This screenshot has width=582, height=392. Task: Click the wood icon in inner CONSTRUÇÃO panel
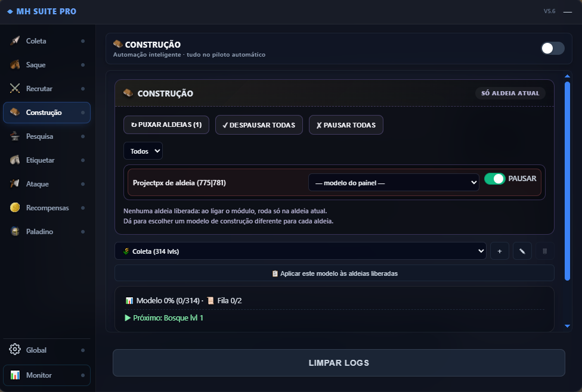128,93
